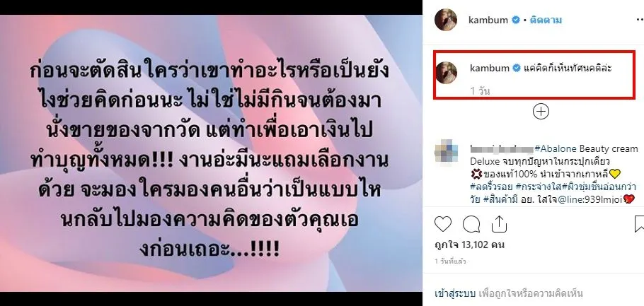The image size is (644, 306).
Task: Load more comments with the plus circle
Action: pos(541,111)
